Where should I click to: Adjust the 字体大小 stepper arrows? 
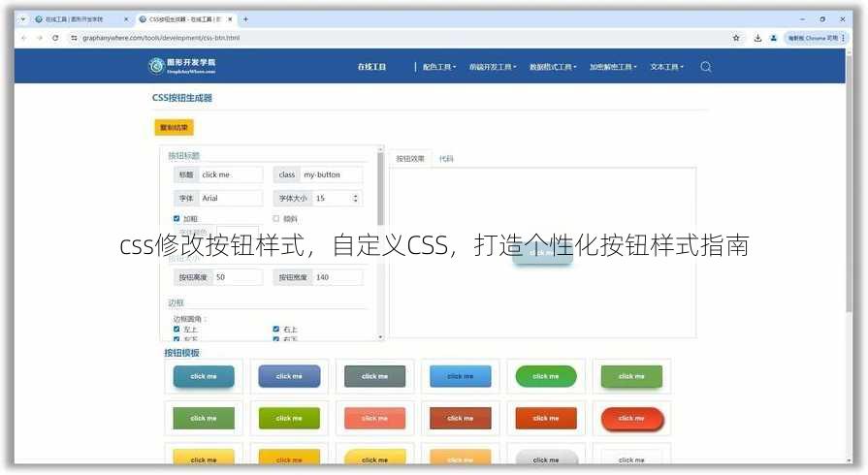click(x=355, y=198)
